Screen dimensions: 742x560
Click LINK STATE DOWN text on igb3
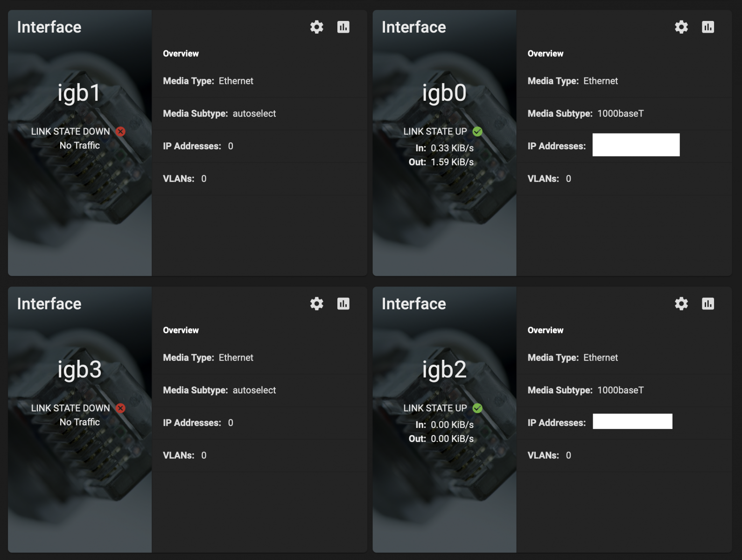click(x=70, y=408)
